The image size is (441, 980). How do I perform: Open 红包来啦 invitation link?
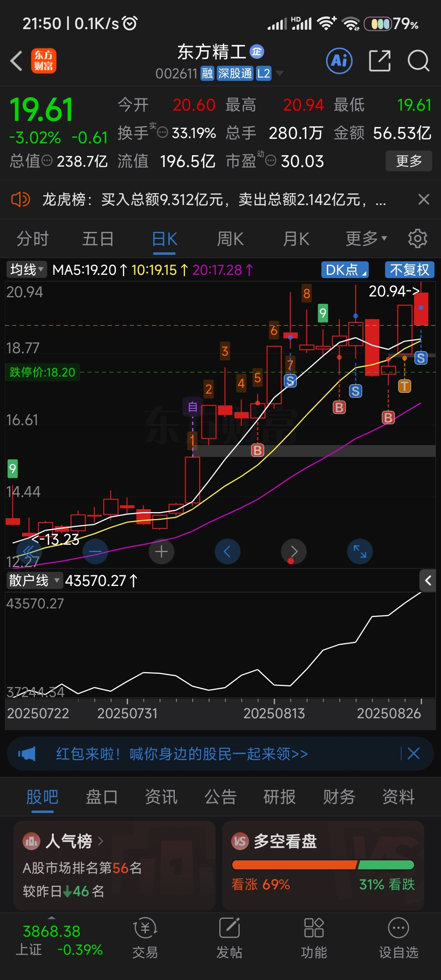[182, 754]
